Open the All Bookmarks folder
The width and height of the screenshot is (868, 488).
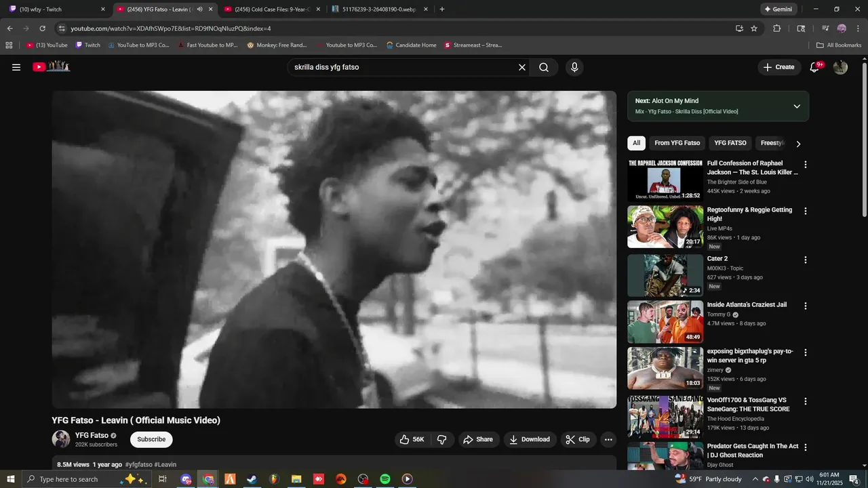[x=839, y=45]
